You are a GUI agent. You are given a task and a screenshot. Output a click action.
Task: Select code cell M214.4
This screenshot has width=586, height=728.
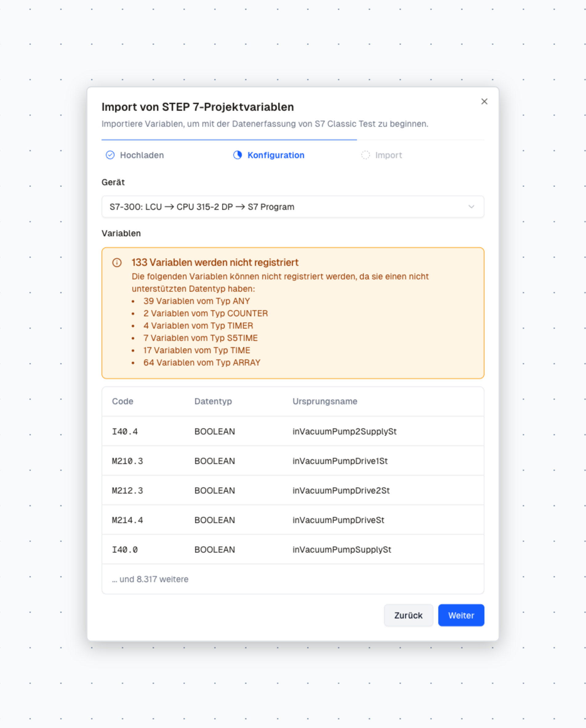pyautogui.click(x=127, y=520)
